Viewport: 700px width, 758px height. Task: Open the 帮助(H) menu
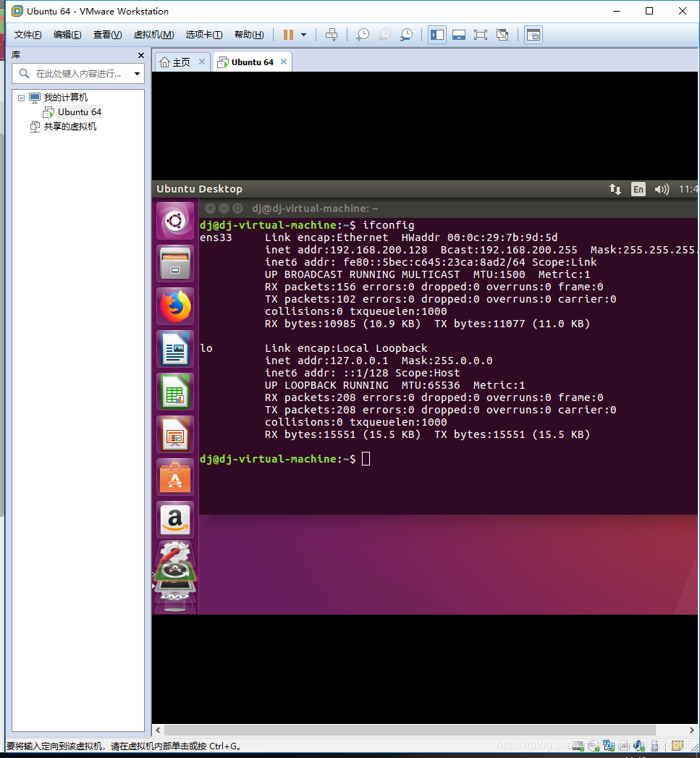point(249,35)
